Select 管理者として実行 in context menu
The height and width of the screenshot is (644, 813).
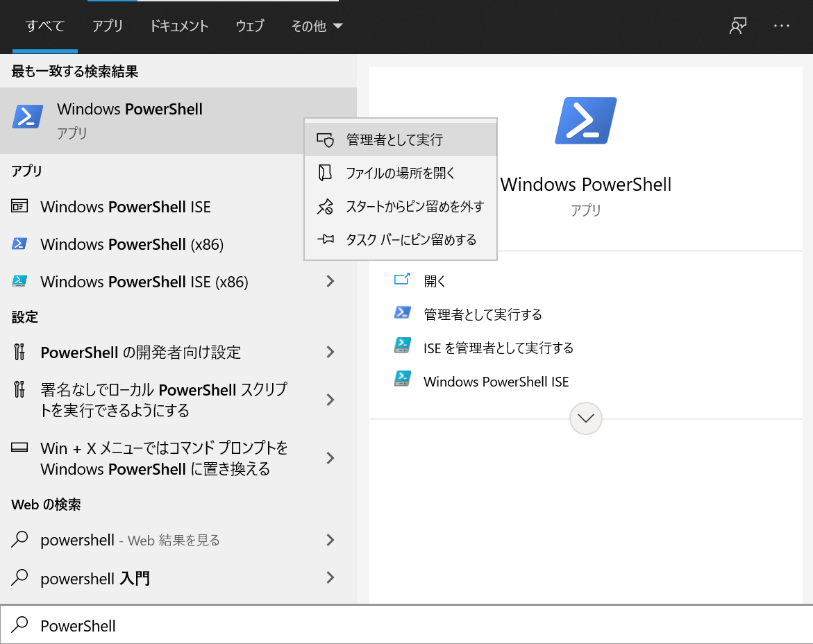(401, 140)
